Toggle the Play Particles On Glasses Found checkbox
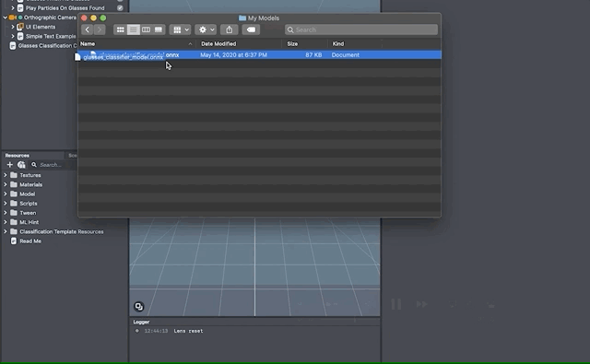This screenshot has width=590, height=364. pyautogui.click(x=120, y=8)
